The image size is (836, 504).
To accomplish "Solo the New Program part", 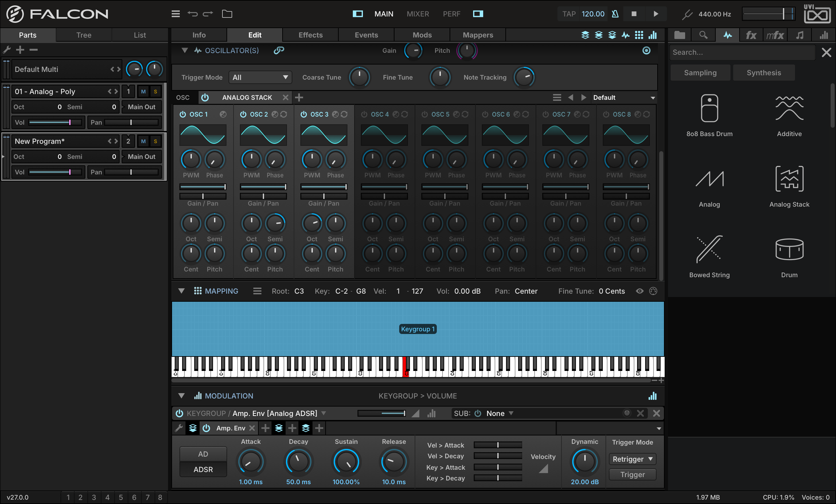I will click(x=155, y=141).
